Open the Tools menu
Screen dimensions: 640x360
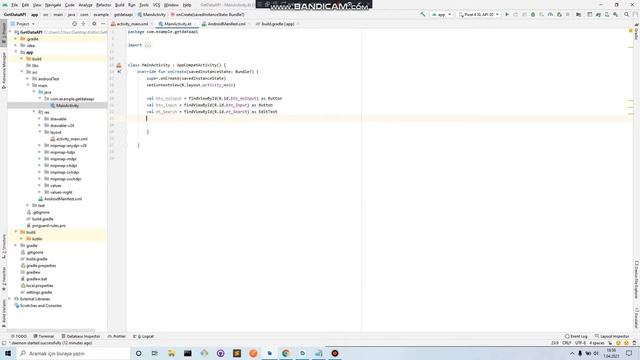pyautogui.click(x=144, y=5)
